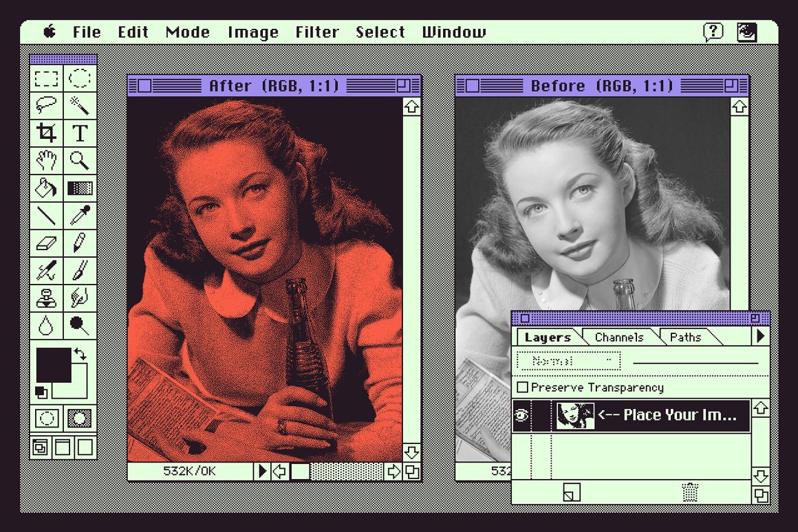Click the foreground color swatch

pyautogui.click(x=54, y=365)
